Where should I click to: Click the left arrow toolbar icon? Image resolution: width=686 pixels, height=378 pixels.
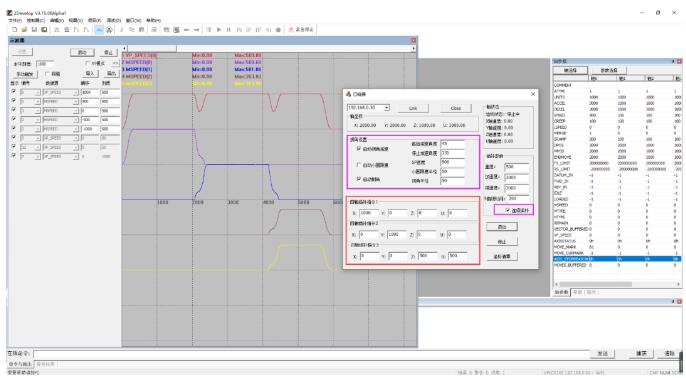pos(186,30)
